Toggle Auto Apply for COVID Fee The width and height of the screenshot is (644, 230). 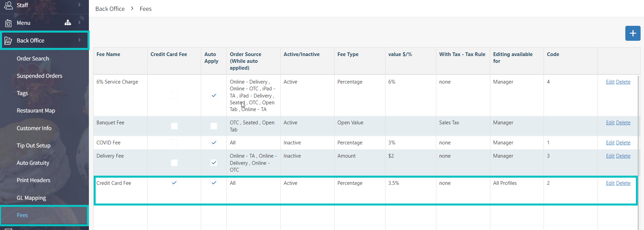click(214, 143)
